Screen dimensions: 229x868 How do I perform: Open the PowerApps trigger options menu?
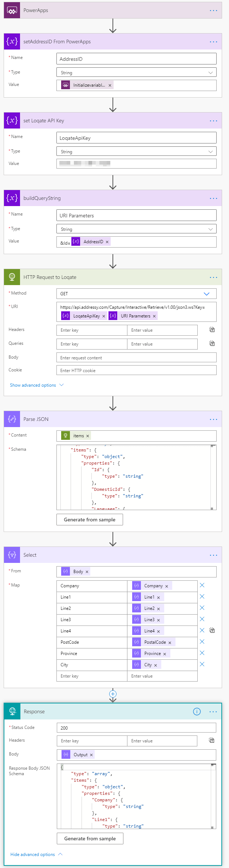click(213, 10)
